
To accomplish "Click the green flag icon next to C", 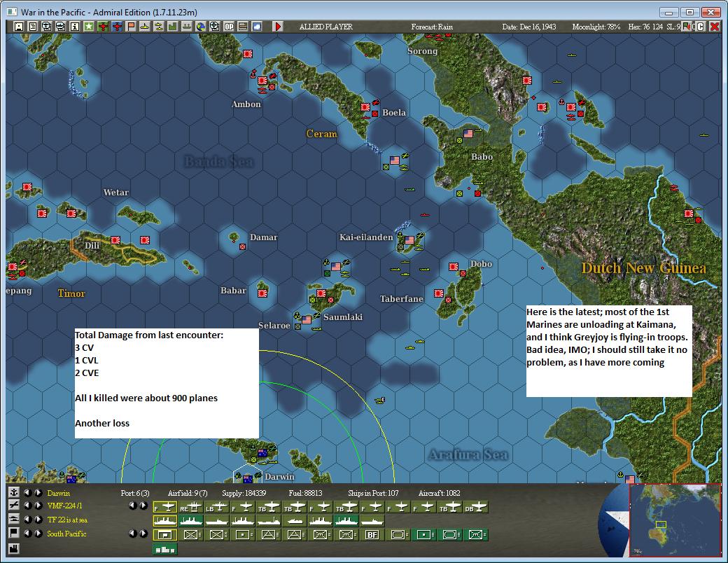I will pos(687,27).
